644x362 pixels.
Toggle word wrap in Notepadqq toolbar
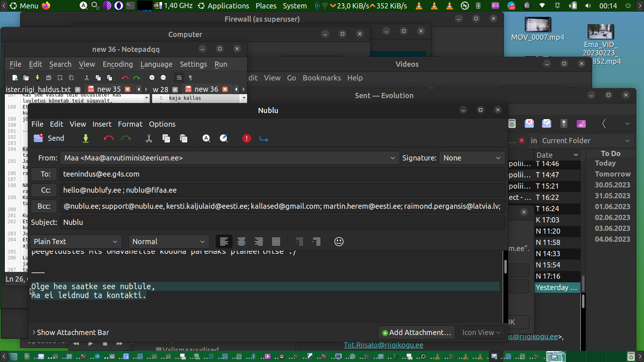179,78
